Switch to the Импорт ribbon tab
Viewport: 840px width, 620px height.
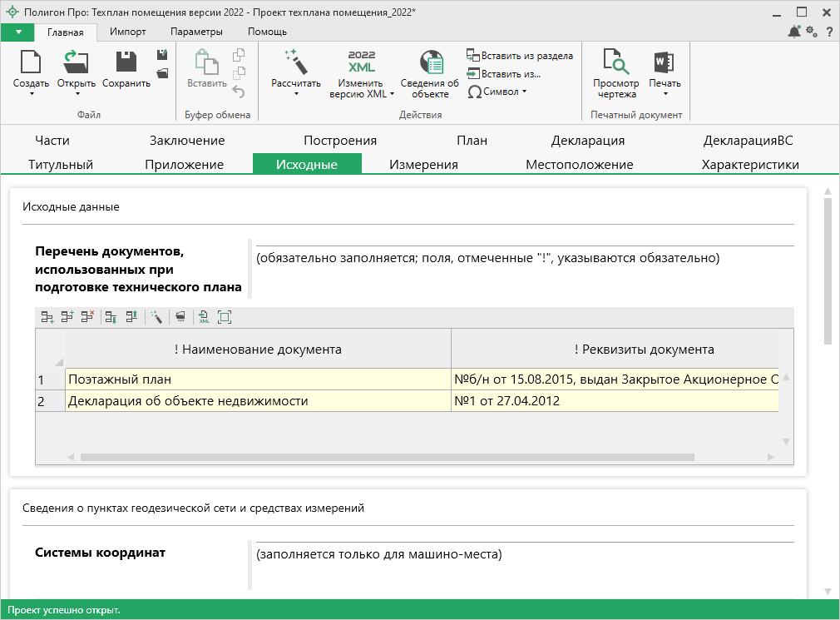127,32
